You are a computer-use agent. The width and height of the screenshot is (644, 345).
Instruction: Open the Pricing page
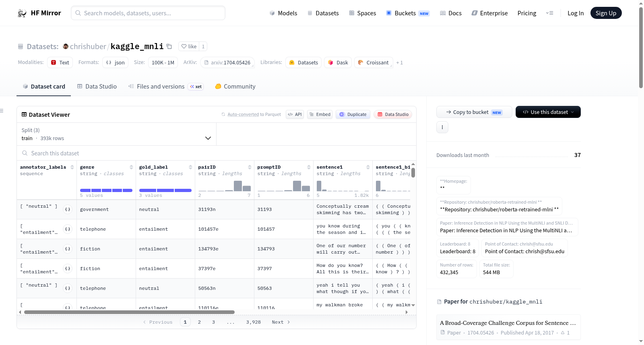click(x=527, y=13)
